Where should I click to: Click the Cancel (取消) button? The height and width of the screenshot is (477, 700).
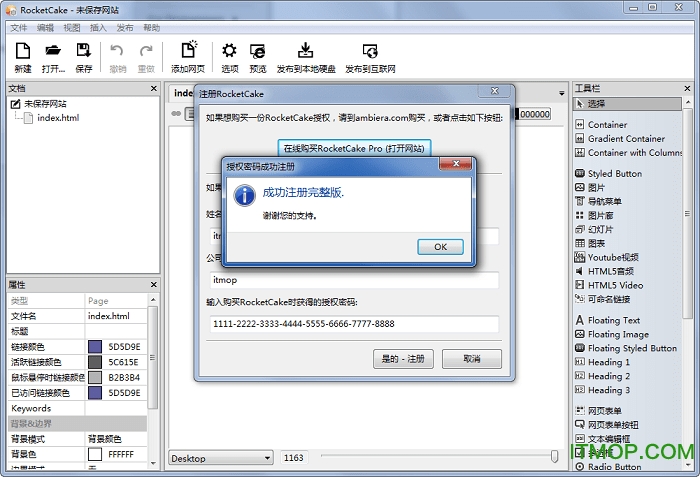(x=472, y=359)
